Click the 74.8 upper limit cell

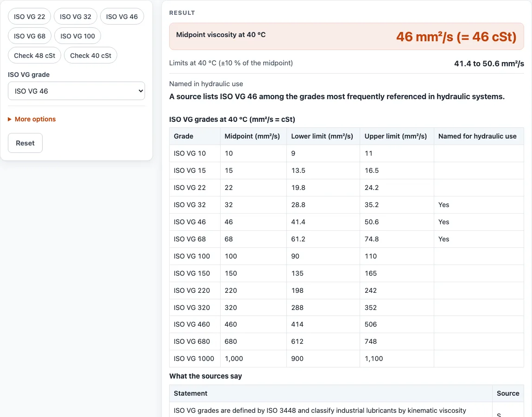pyautogui.click(x=397, y=239)
